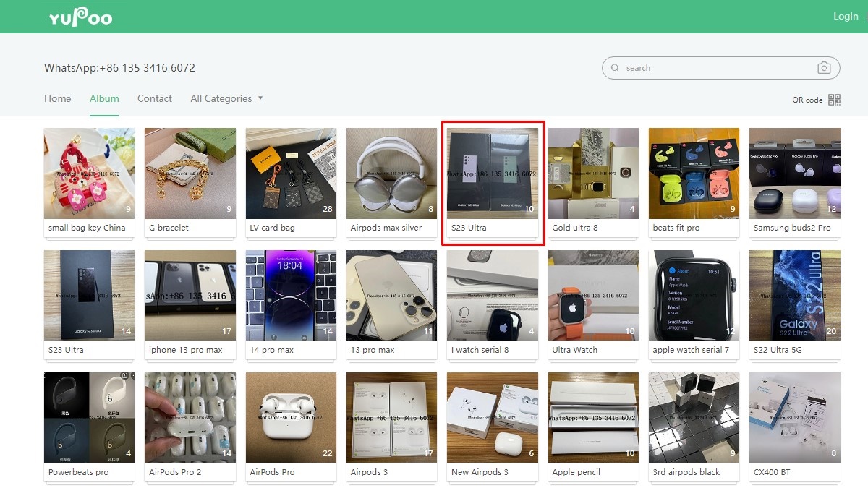Open the Airpods max silver album thumbnail
Image resolution: width=868 pixels, height=488 pixels.
coord(391,174)
